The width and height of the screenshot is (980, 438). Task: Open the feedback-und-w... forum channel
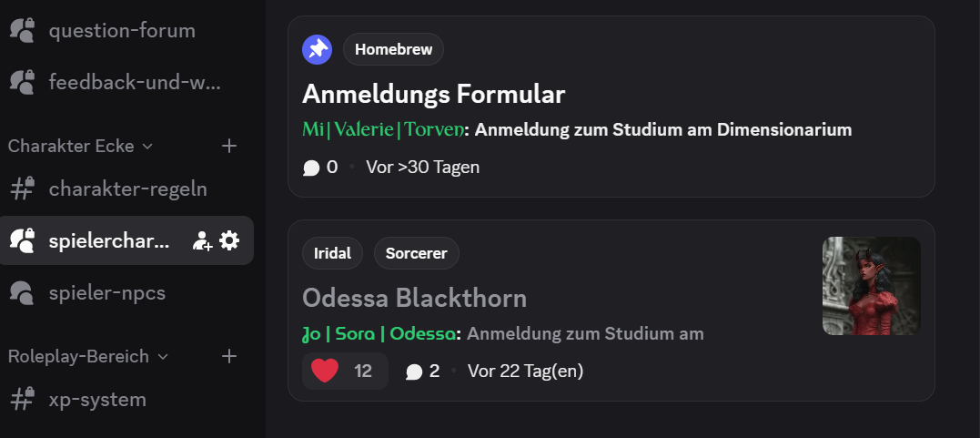pos(134,82)
